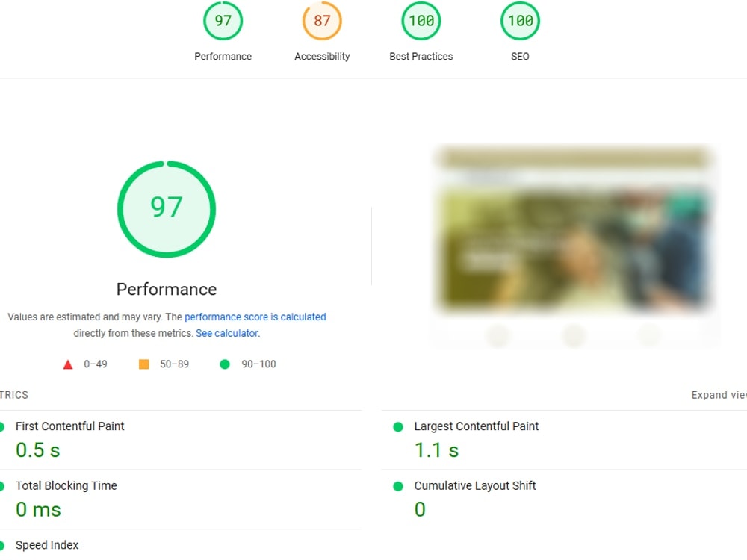Image resolution: width=747 pixels, height=560 pixels.
Task: Click green dot beside Largest Contentful Paint
Action: tap(398, 427)
